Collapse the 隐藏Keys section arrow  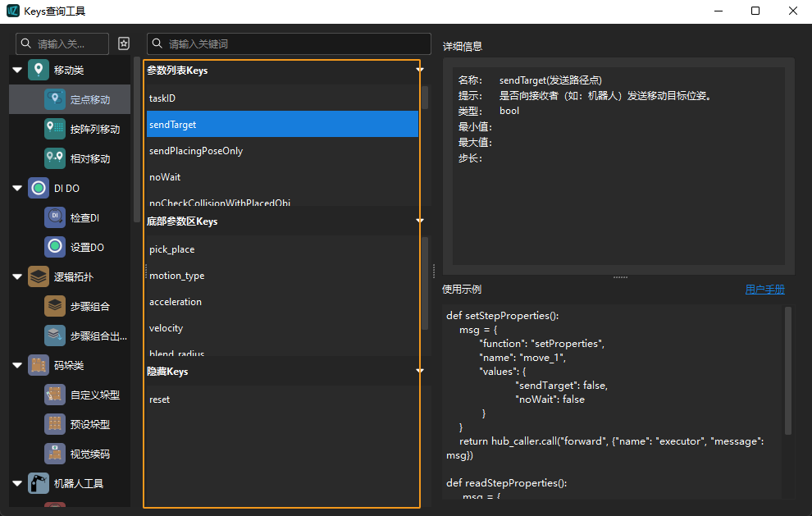tap(419, 372)
